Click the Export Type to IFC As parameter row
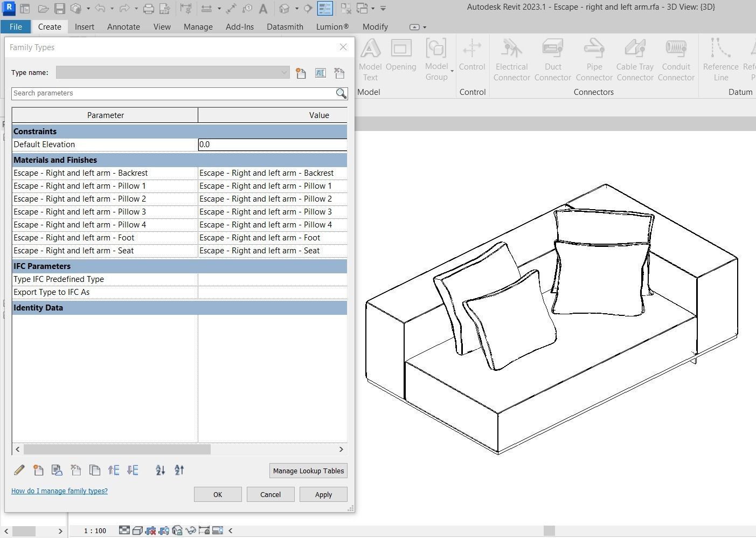This screenshot has width=756, height=538. point(179,292)
